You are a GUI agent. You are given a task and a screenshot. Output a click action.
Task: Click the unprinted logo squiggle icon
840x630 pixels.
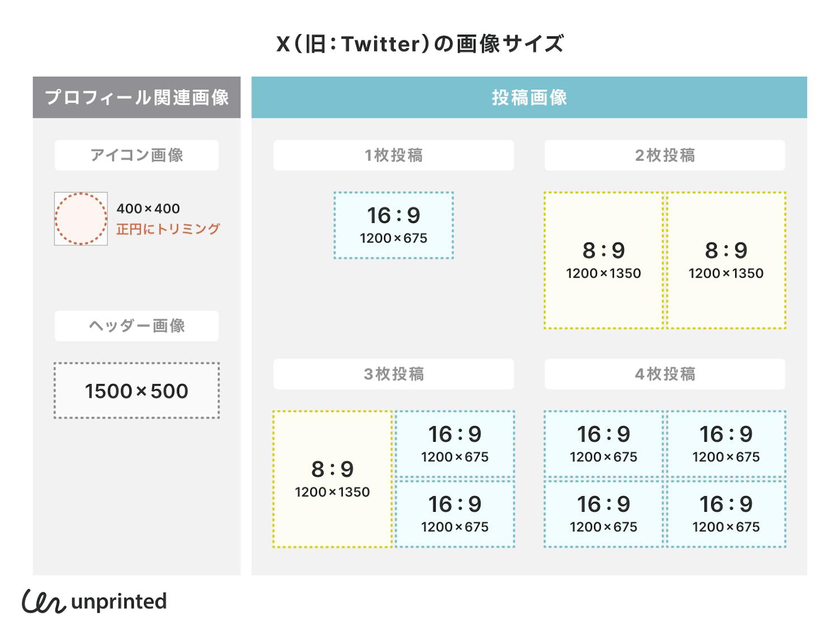pyautogui.click(x=44, y=601)
